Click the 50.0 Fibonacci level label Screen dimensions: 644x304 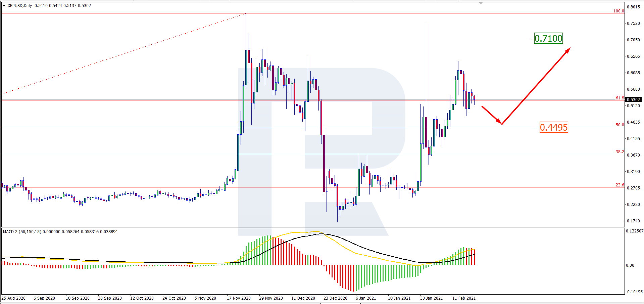[x=620, y=125]
